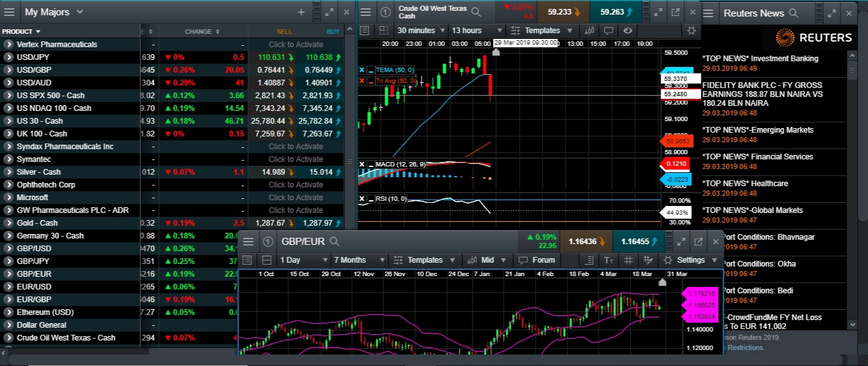The height and width of the screenshot is (366, 868).
Task: Click the 29 Mar 2019 time marker
Action: tap(526, 43)
